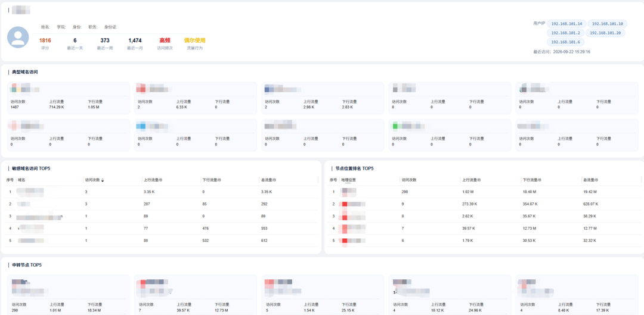The image size is (644, 315).
Task: Click 18.34 M downstream in relay card
Action: tap(94, 310)
